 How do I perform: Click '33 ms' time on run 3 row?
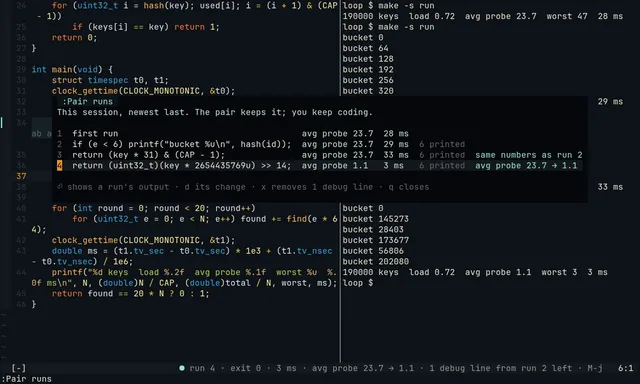[x=396, y=155]
